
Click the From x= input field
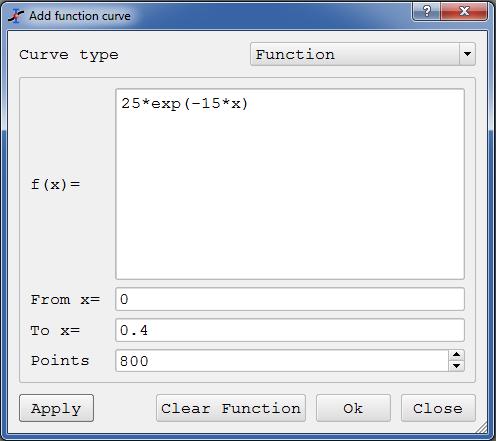(x=290, y=299)
